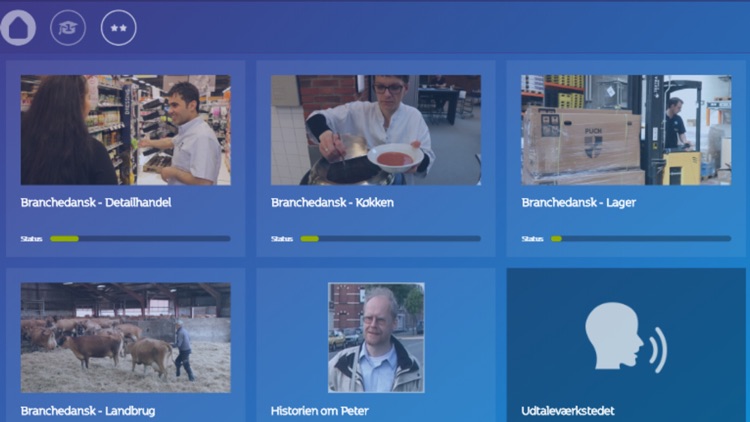Open the Historien om Peter title
Image resolution: width=750 pixels, height=422 pixels.
320,411
